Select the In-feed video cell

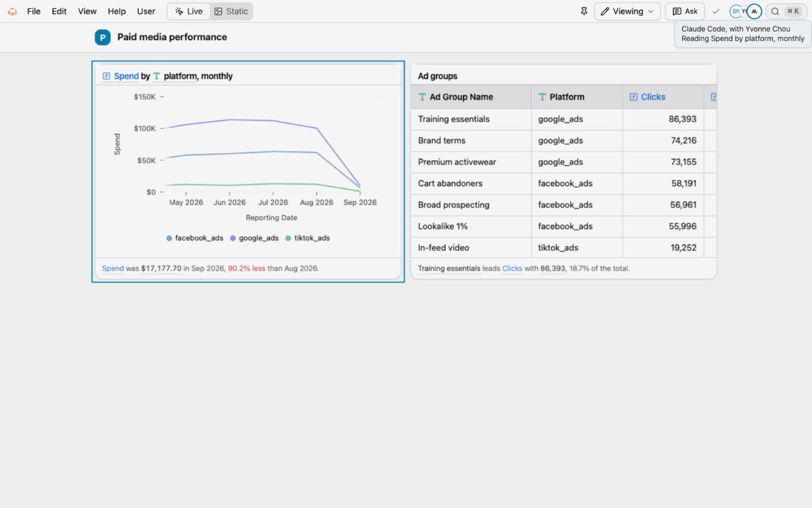(471, 247)
